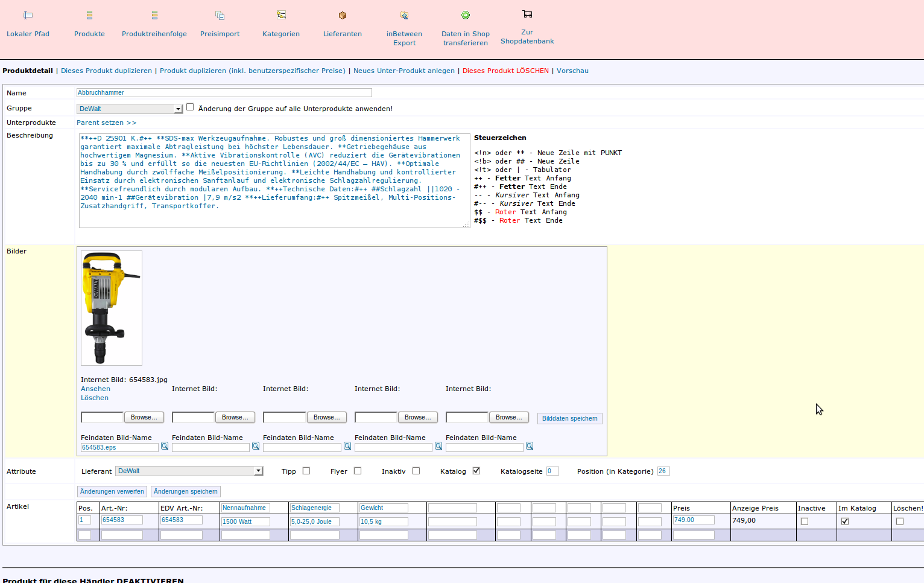Viewport: 924px width, 583px height.
Task: Open the Lokaler Pfad toolbar icon
Action: click(28, 15)
